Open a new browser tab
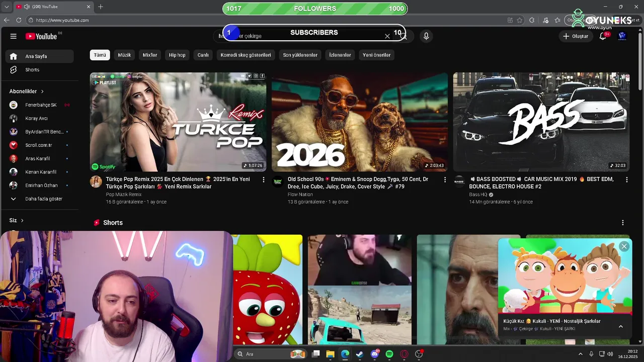644x362 pixels. [101, 7]
